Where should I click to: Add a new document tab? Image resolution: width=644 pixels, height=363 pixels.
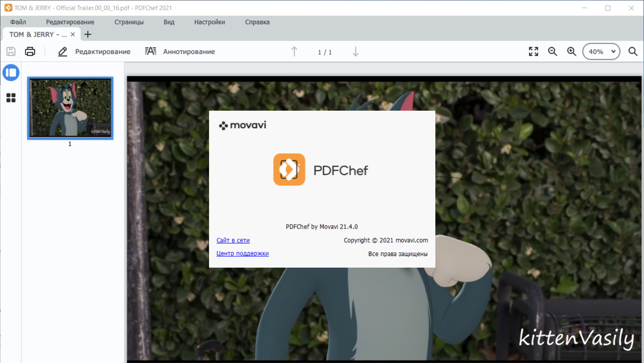[88, 35]
